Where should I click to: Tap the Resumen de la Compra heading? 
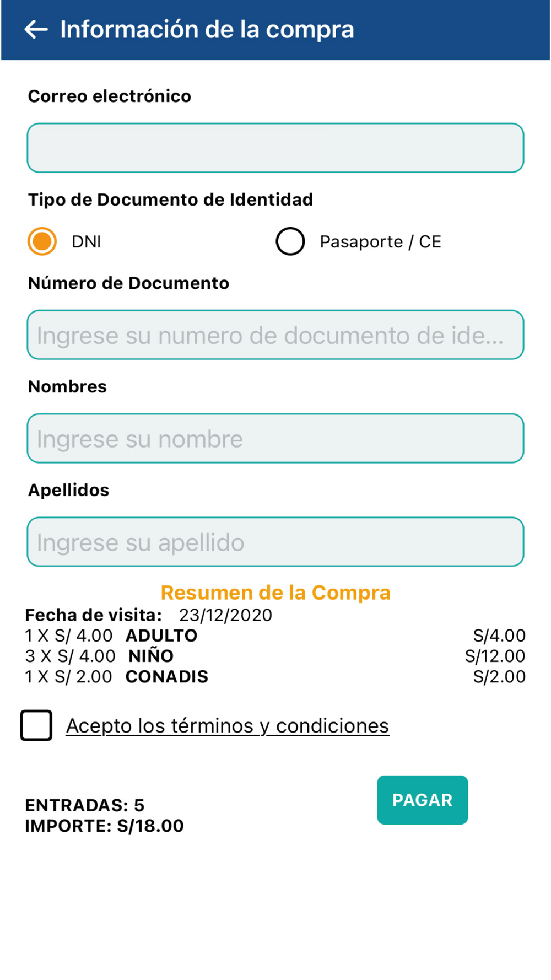[x=275, y=593]
